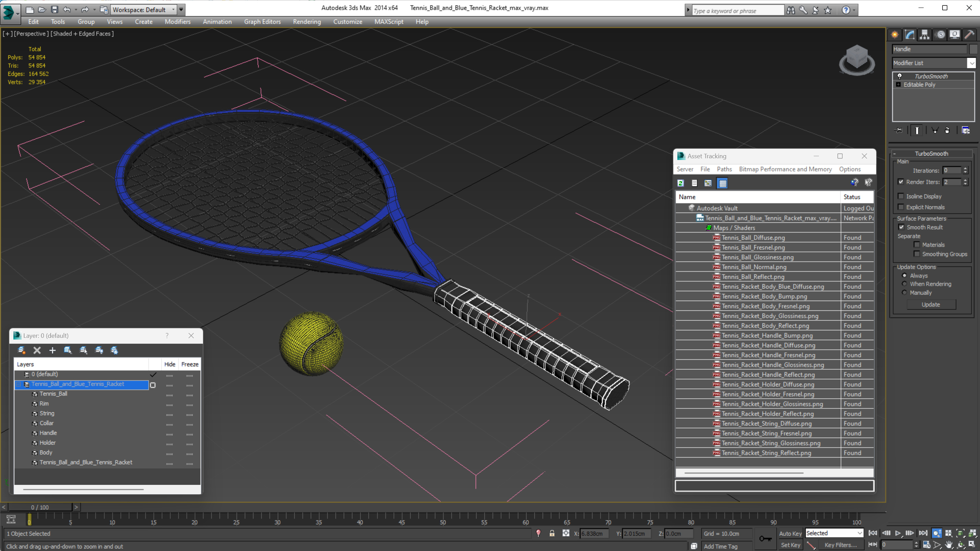Open the Modifiers menu
This screenshot has height=551, width=980.
pyautogui.click(x=177, y=22)
